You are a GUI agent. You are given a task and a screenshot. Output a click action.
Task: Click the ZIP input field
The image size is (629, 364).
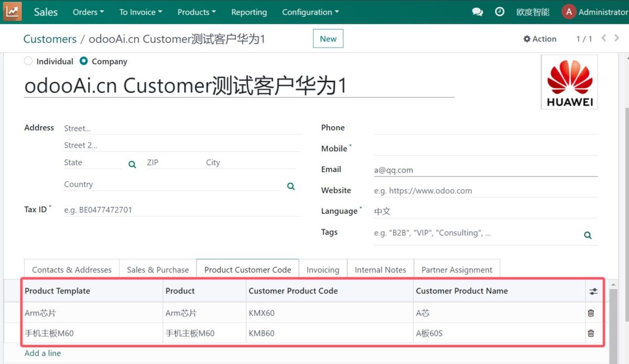(x=173, y=162)
